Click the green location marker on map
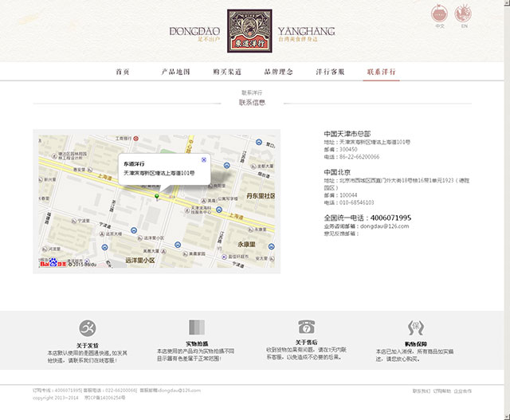The image size is (510, 420). tap(157, 195)
